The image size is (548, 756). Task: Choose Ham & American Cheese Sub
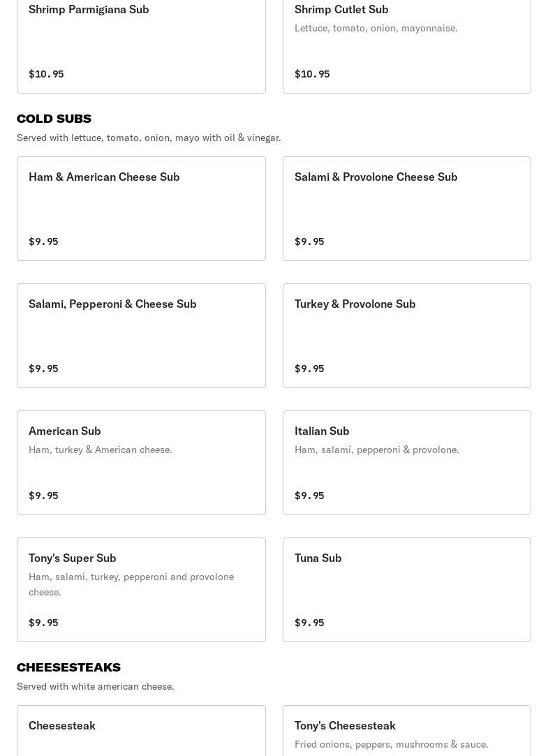pos(141,208)
